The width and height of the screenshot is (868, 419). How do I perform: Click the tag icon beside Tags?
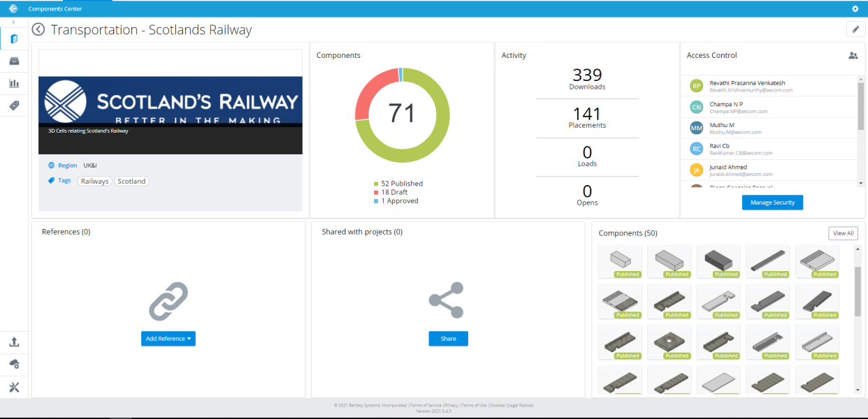point(51,181)
